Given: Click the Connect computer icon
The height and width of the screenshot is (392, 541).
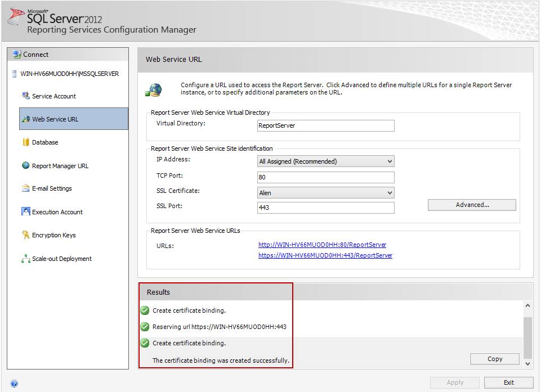Looking at the screenshot, I should coord(17,54).
